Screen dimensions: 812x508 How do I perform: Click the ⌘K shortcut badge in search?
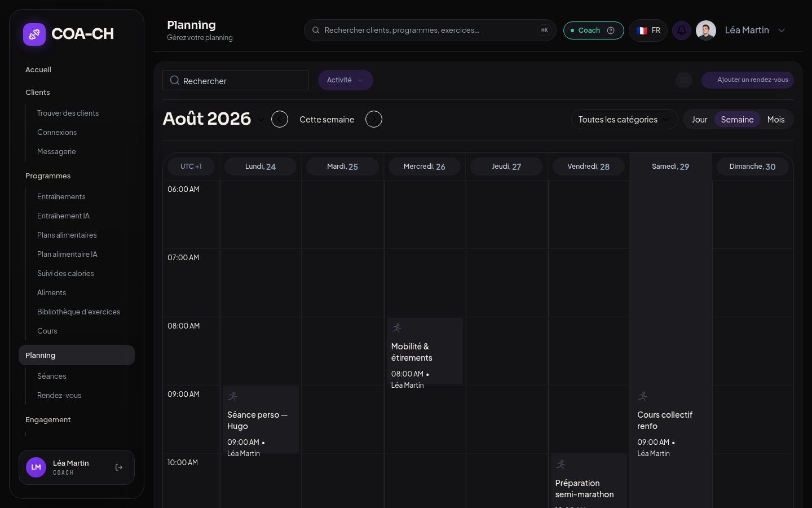[544, 30]
